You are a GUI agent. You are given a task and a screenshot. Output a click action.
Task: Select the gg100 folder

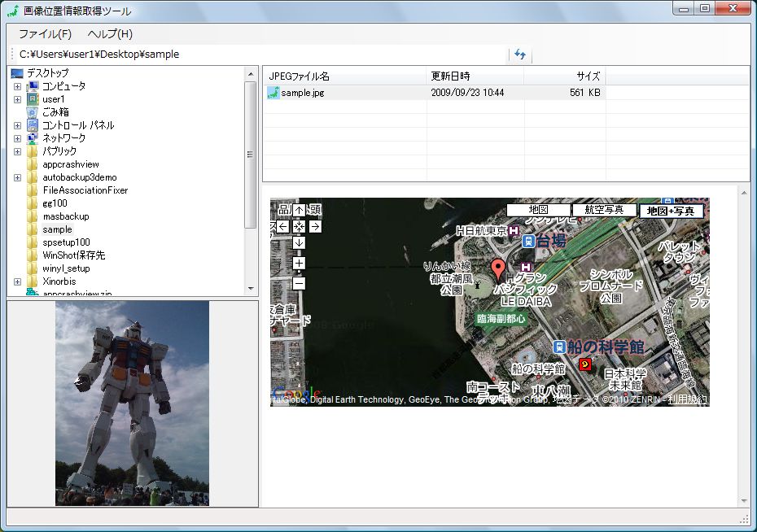[x=55, y=203]
